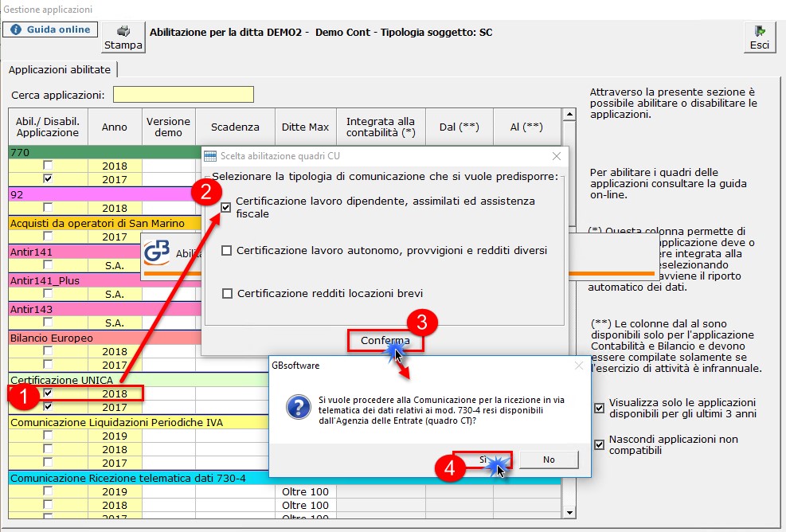Click the 'Anno' column header
This screenshot has width=786, height=532.
pos(115,127)
